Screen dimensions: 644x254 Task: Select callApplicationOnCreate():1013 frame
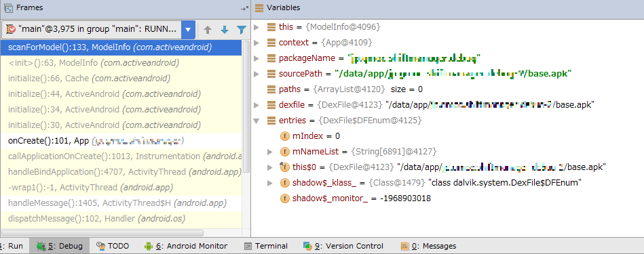[x=121, y=156]
